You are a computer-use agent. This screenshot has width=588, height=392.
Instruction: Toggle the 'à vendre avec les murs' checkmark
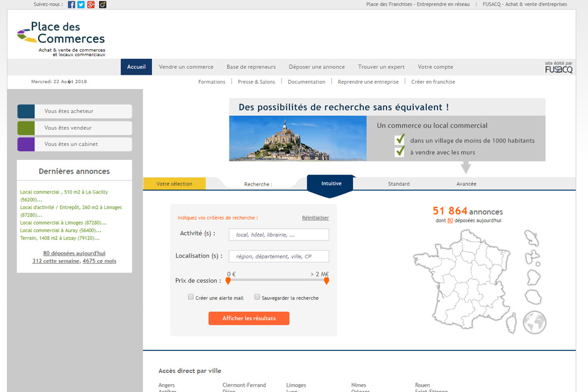(x=400, y=151)
